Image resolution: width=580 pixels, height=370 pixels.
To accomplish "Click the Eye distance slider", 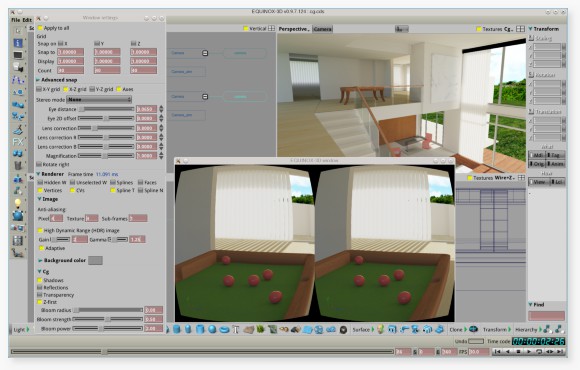I will 106,109.
